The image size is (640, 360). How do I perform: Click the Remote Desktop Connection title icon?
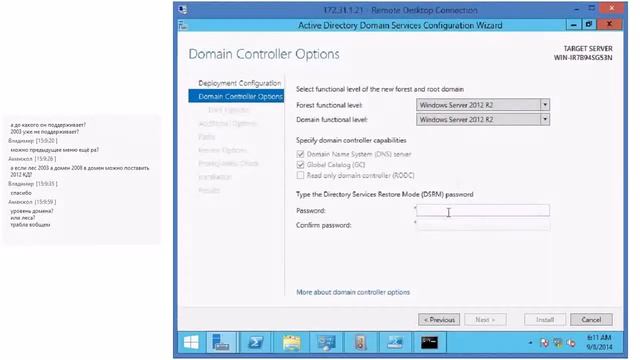point(183,10)
